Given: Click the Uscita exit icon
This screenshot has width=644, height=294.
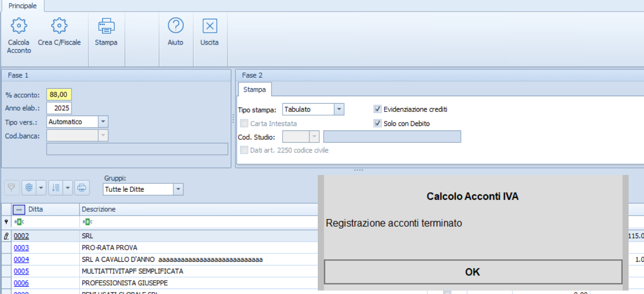Looking at the screenshot, I should pos(210,25).
